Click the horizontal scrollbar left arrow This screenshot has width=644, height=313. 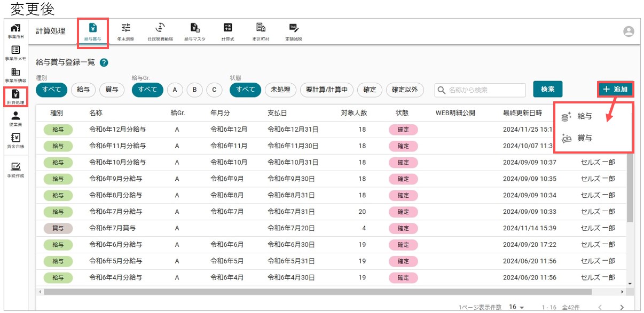pos(41,292)
